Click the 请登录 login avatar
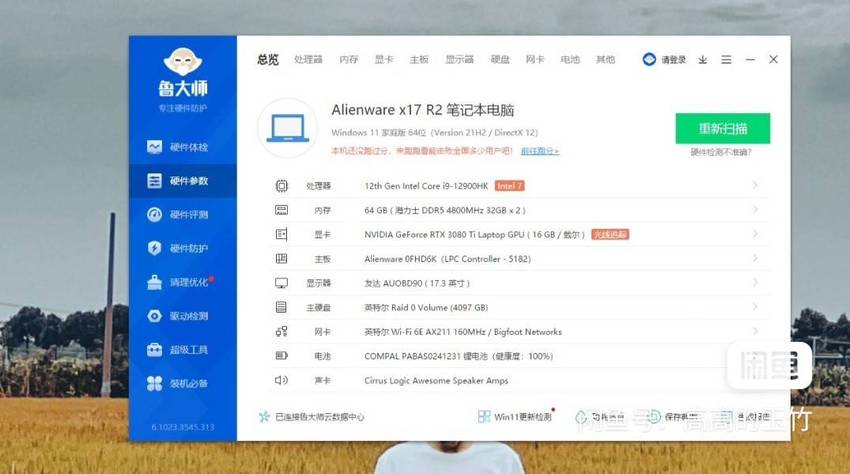 pos(649,60)
